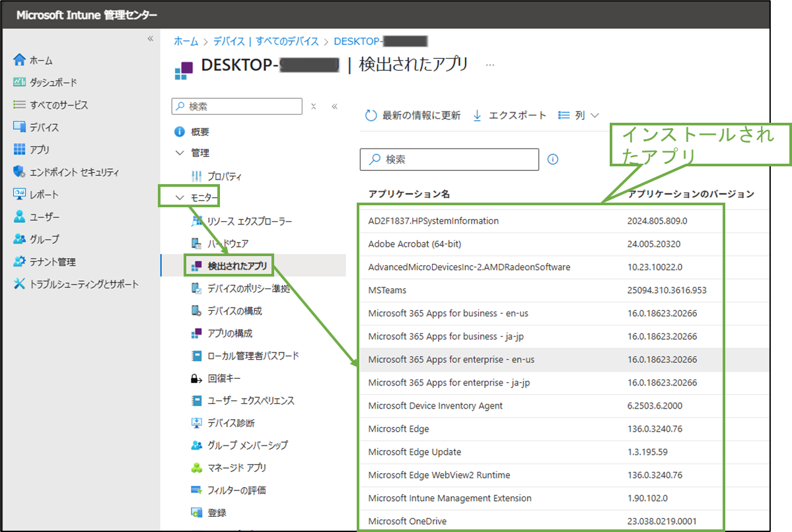Click the グループ people icon
Viewport: 792px width, 532px height.
coord(19,239)
